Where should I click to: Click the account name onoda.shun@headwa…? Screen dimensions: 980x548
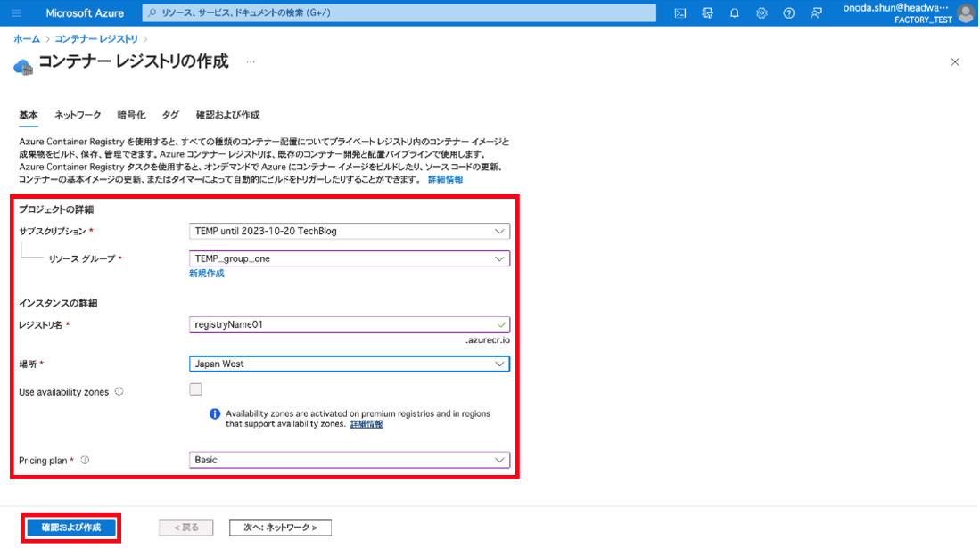coord(895,7)
